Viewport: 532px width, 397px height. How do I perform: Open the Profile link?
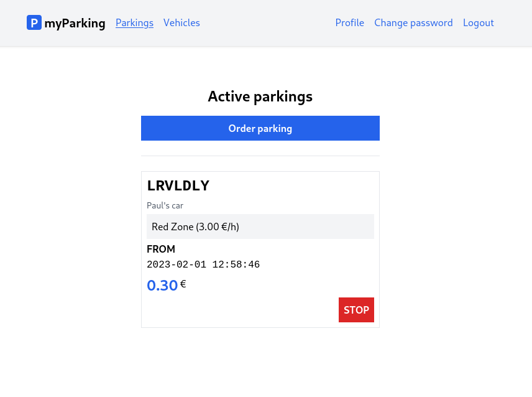click(349, 23)
